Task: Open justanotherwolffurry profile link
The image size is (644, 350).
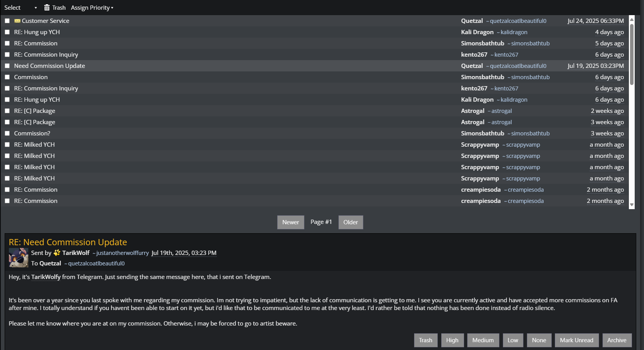Action: pos(123,253)
